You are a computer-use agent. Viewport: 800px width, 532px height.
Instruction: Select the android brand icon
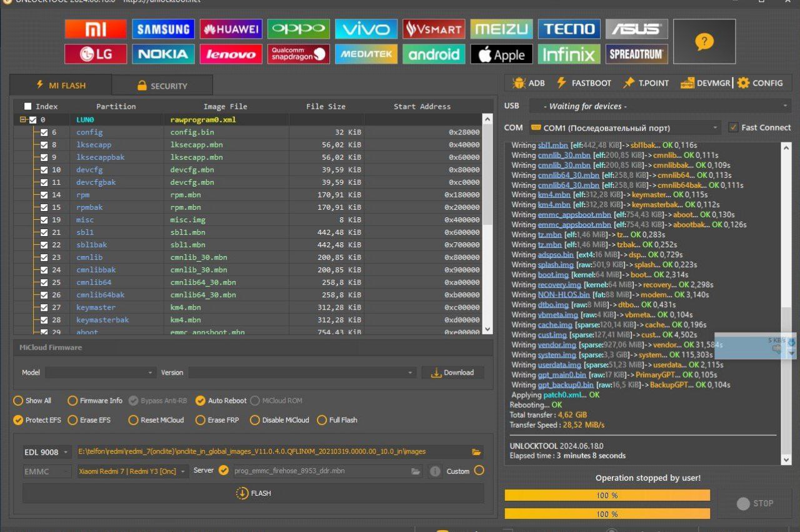(x=433, y=54)
